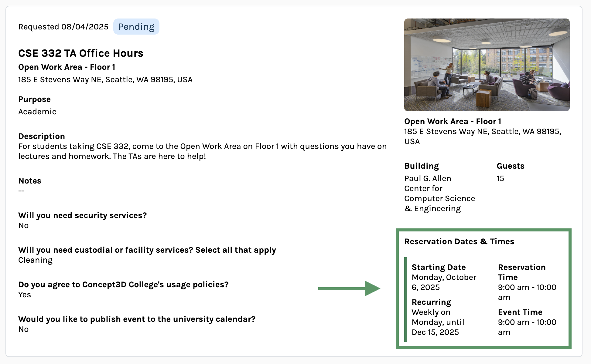Select the Open Work Area name under the photo
The image size is (591, 364).
452,121
